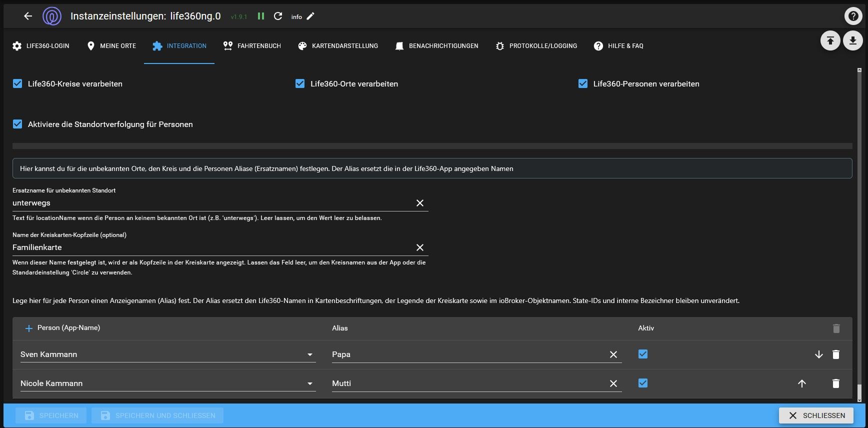Upload configuration with the upload icon
Screen dimensions: 868x428
click(830, 40)
